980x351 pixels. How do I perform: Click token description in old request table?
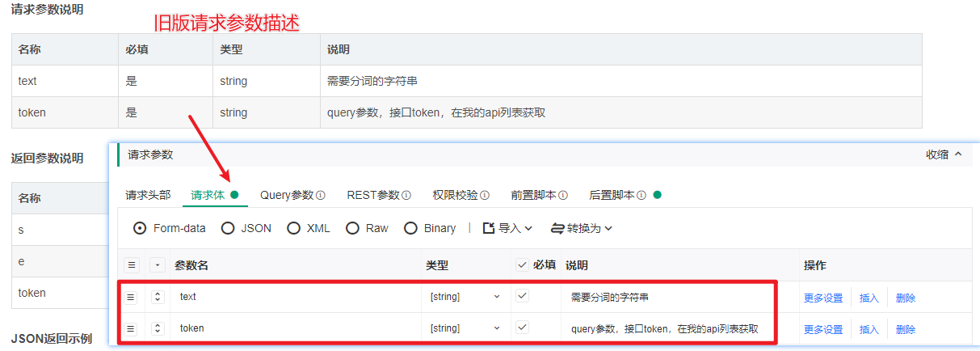(x=436, y=112)
